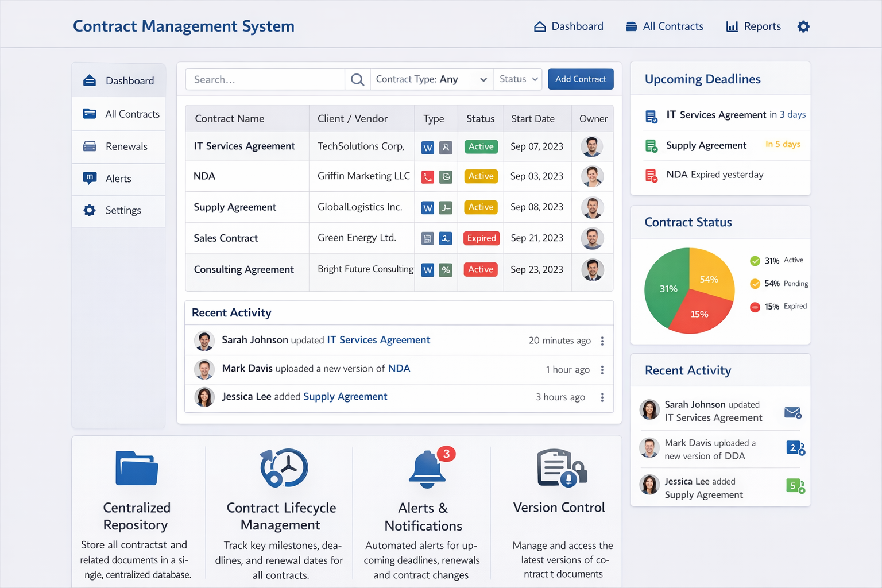Click the red phone icon in the NDA row
Viewport: 882px width, 588px height.
click(427, 176)
